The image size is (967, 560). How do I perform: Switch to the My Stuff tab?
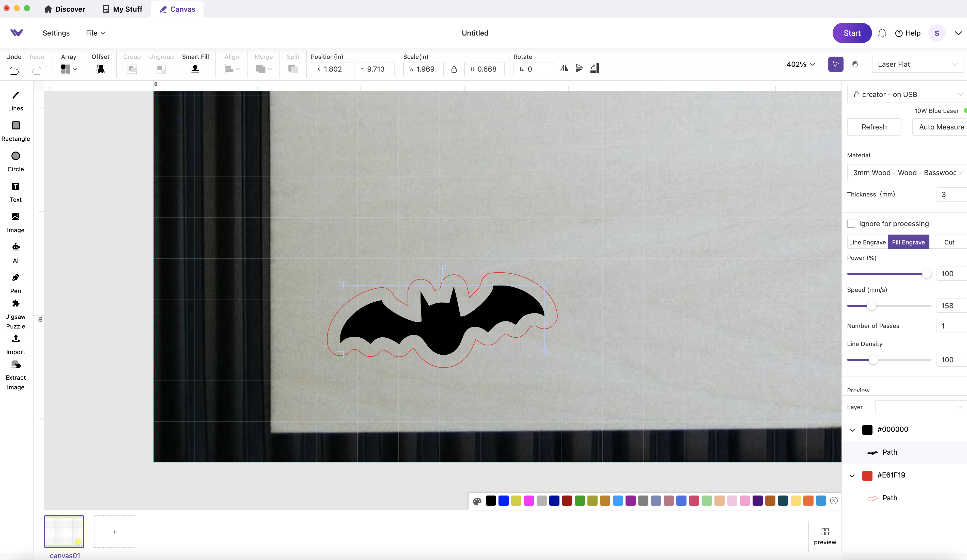(x=122, y=9)
